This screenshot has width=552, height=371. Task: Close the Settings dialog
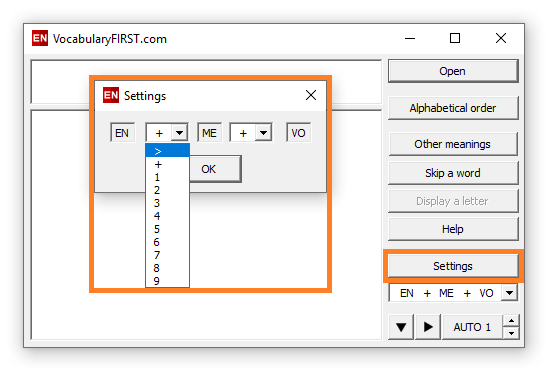pos(311,95)
